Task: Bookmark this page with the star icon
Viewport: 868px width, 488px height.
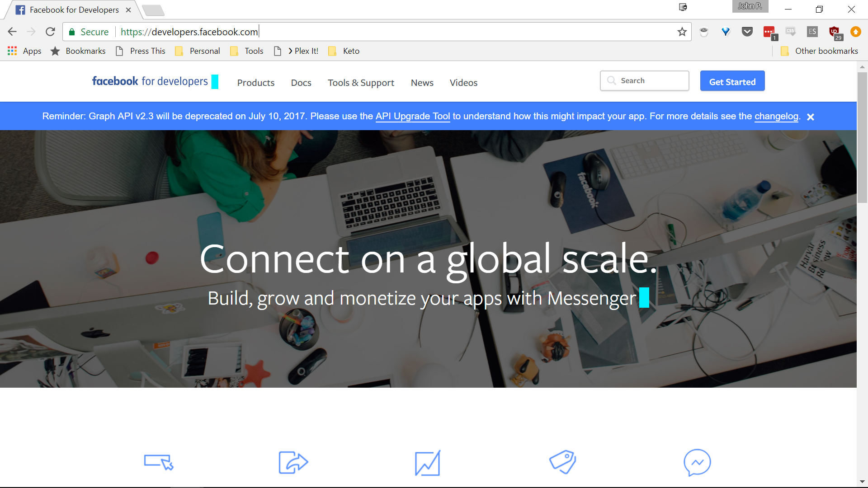Action: coord(682,32)
